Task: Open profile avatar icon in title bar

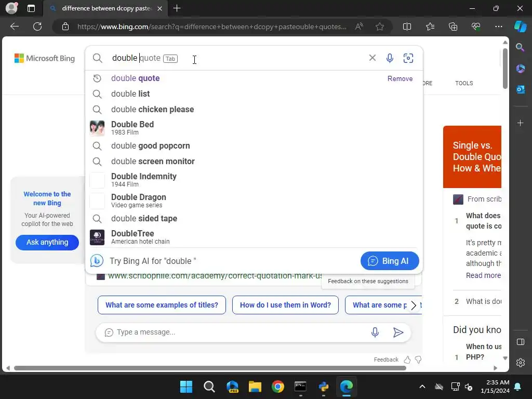Action: [x=11, y=8]
